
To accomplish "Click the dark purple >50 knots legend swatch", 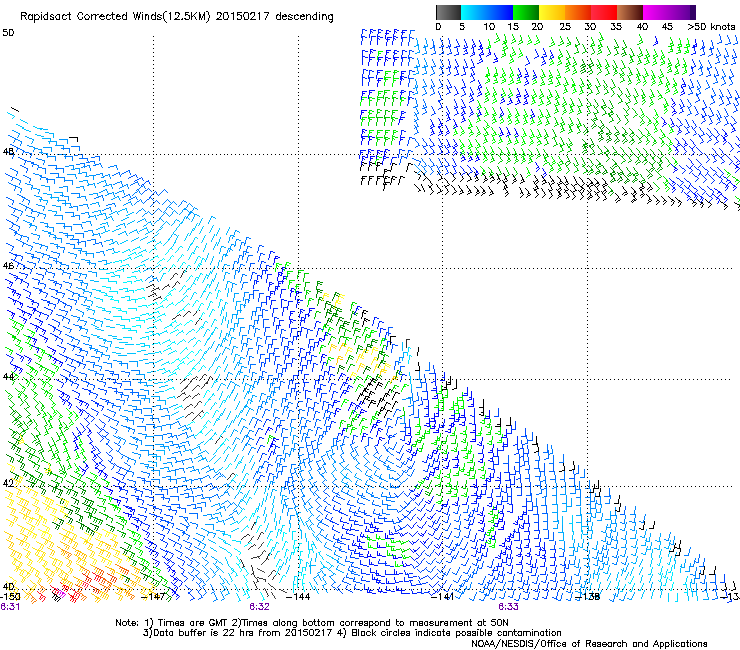I will click(x=693, y=12).
